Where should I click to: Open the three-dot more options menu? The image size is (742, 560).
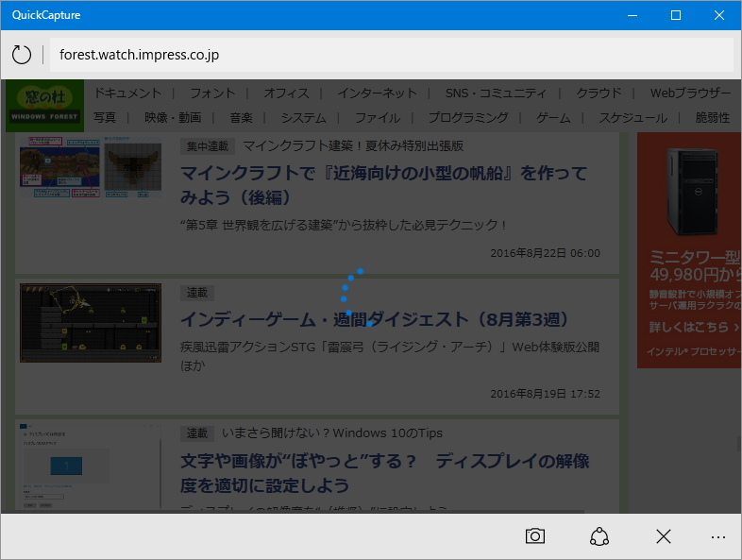(x=717, y=536)
